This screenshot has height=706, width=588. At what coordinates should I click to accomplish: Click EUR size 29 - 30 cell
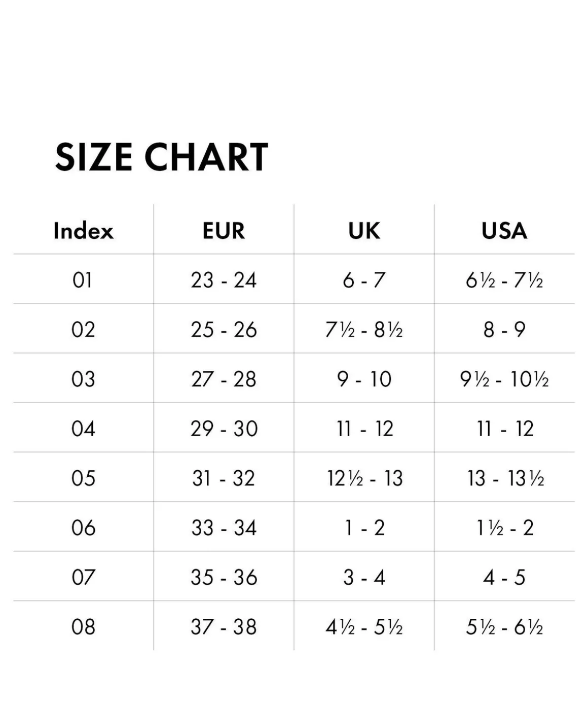coord(224,429)
